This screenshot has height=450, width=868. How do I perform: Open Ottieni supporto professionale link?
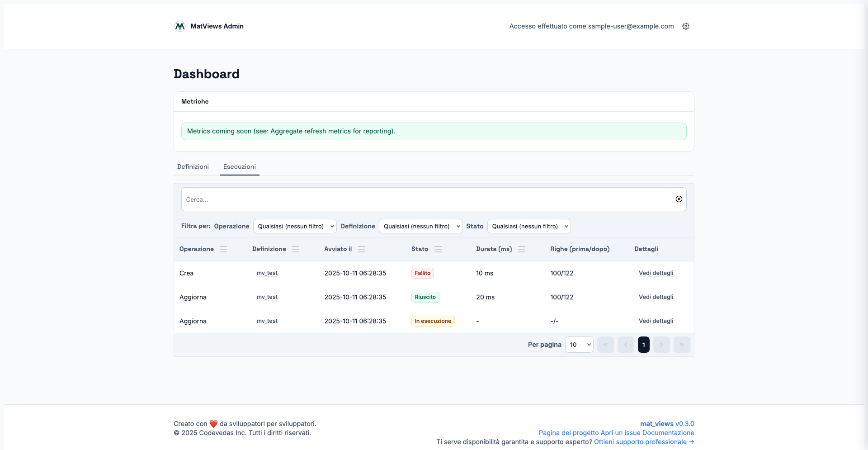644,442
